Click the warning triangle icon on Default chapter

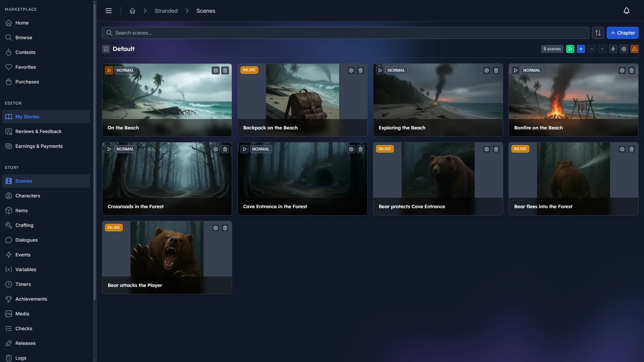coord(635,49)
